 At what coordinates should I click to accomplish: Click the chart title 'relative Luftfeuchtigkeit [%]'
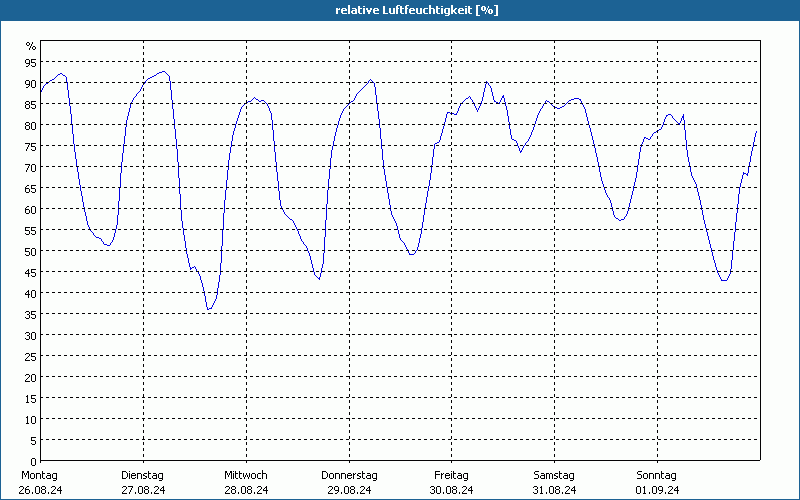coord(416,10)
